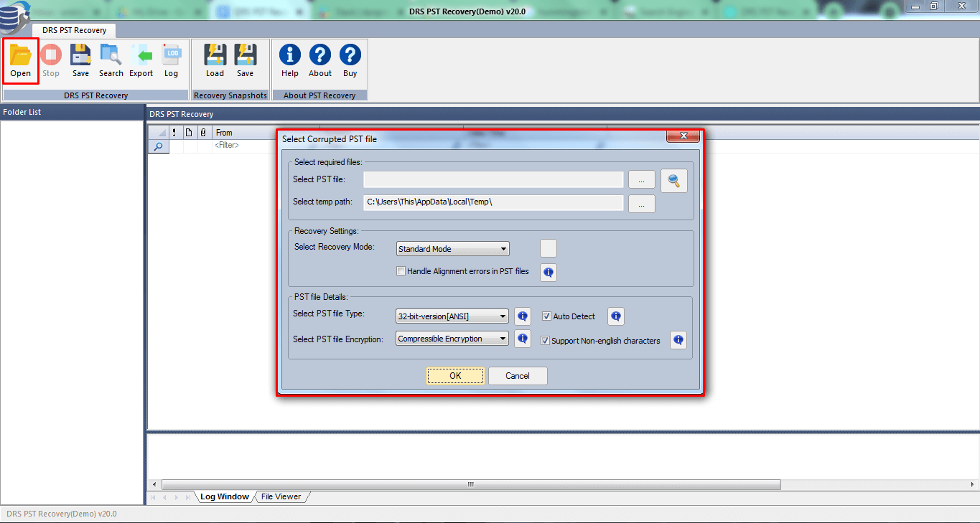Click the left arrow of horizontal scrollbar
Image resolution: width=980 pixels, height=523 pixels.
click(155, 484)
